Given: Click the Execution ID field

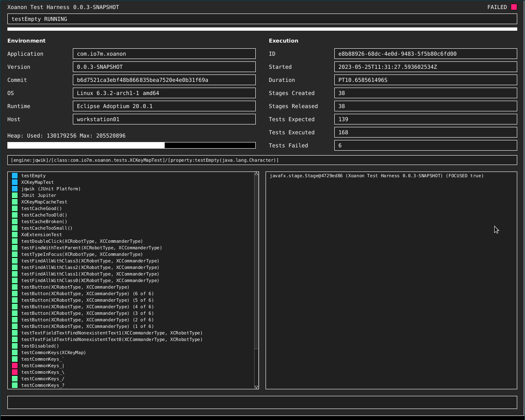Looking at the screenshot, I should coord(426,54).
